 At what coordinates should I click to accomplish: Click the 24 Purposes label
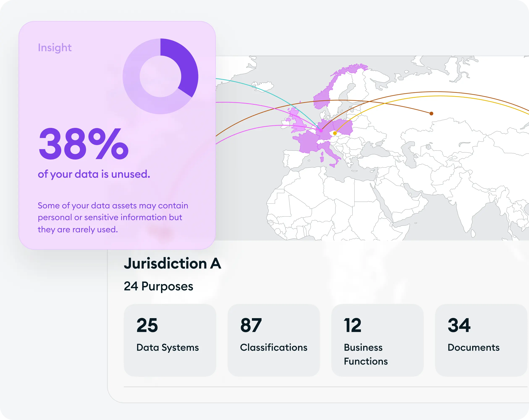[158, 286]
